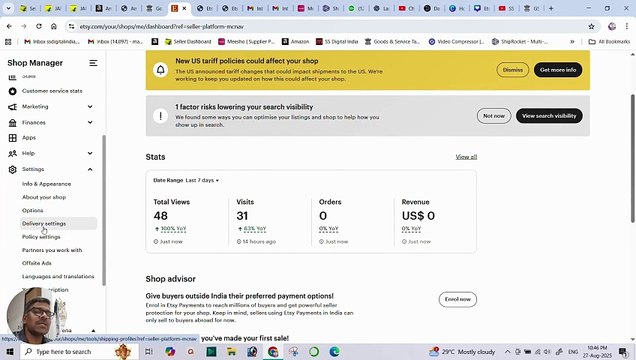Open the taskbar notifications icon

(x=623, y=351)
